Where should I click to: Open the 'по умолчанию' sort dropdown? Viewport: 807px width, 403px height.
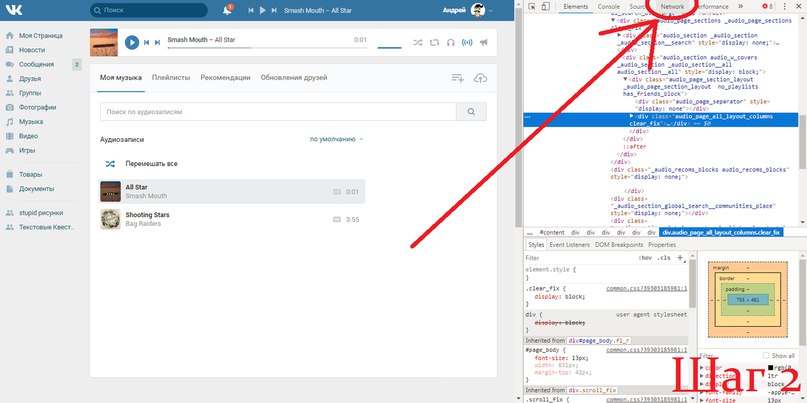click(x=336, y=139)
